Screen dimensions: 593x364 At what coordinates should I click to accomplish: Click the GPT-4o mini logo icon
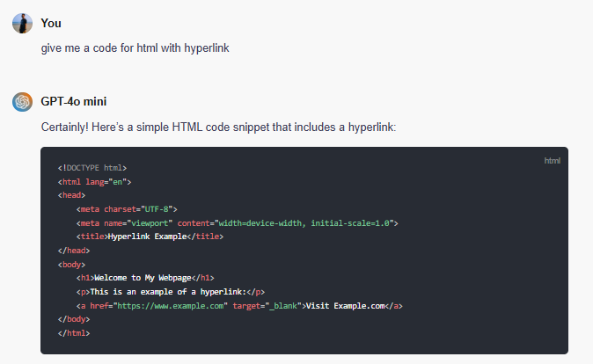[x=22, y=102]
